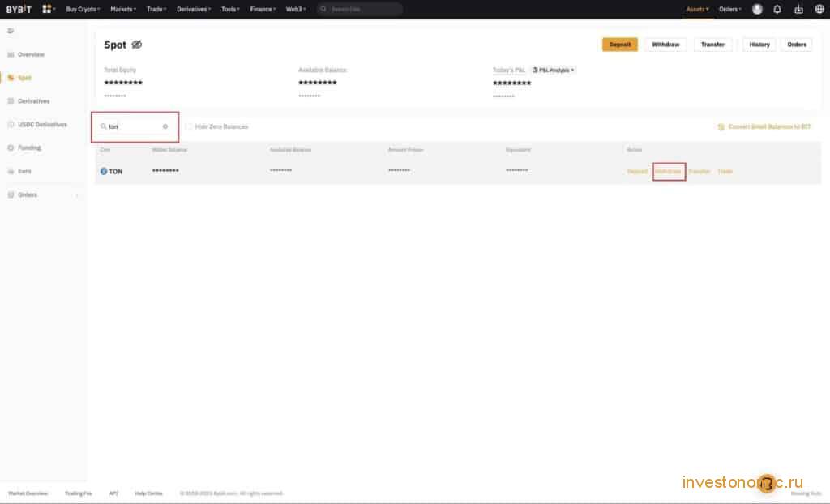
Task: Click the Orders sidebar icon
Action: pos(11,194)
